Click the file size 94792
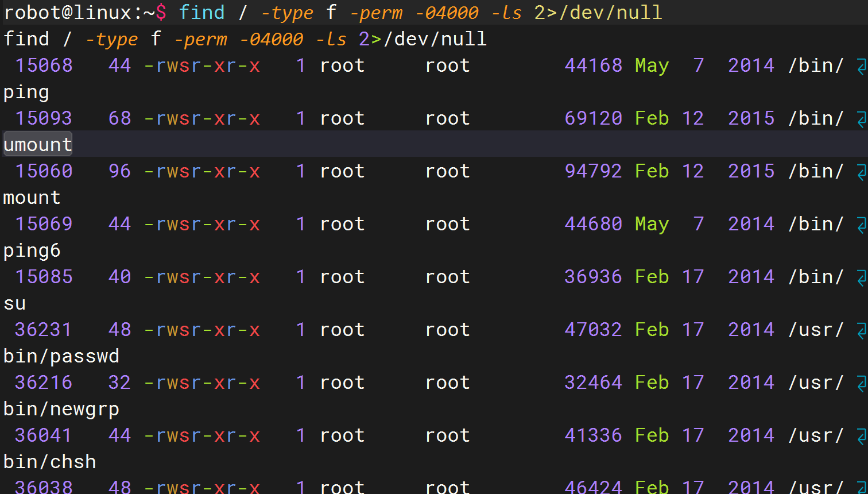This screenshot has height=494, width=868. pos(593,171)
